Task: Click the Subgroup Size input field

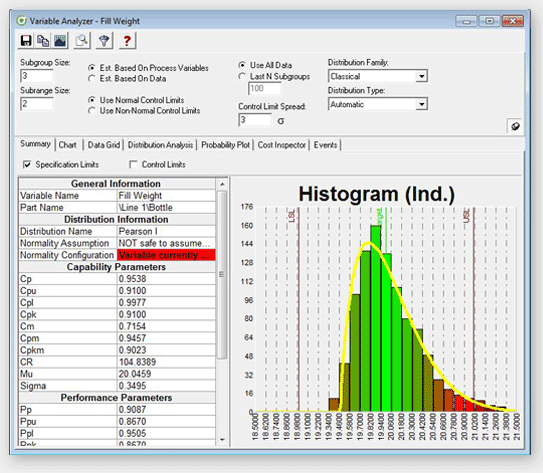Action: tap(37, 76)
